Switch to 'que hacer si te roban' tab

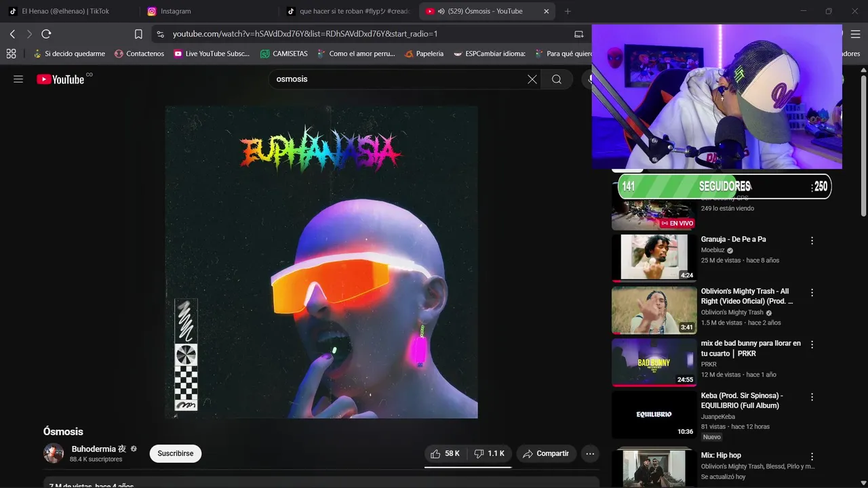coord(349,11)
